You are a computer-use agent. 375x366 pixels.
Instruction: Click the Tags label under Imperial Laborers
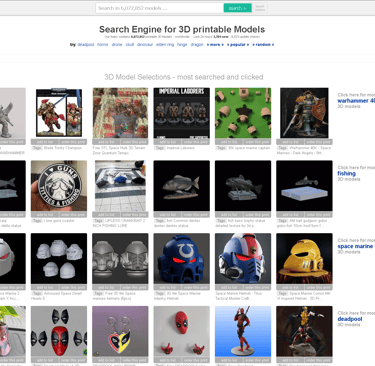pyautogui.click(x=160, y=148)
